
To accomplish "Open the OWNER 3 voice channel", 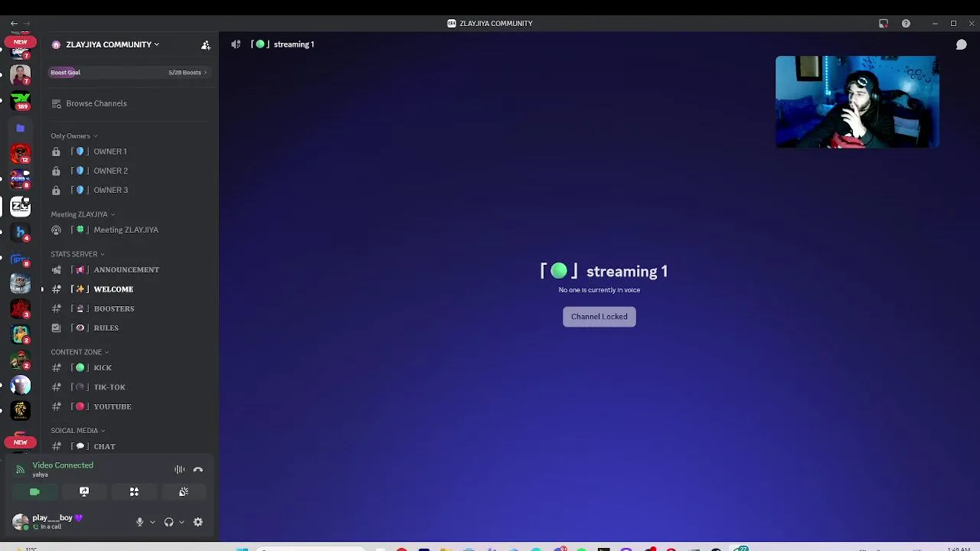I will tap(129, 190).
